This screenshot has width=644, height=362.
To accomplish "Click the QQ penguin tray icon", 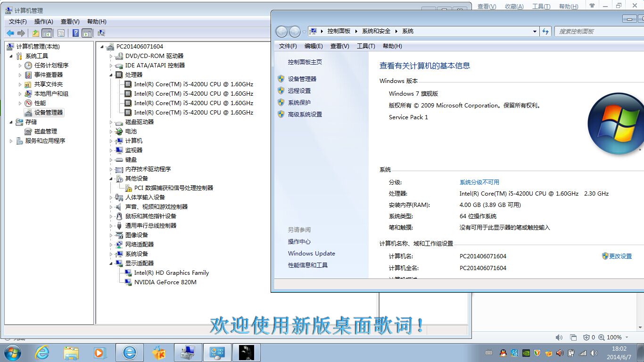I will point(503,353).
